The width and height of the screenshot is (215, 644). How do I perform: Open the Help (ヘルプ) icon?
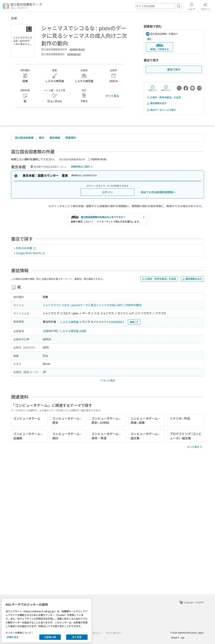click(191, 7)
